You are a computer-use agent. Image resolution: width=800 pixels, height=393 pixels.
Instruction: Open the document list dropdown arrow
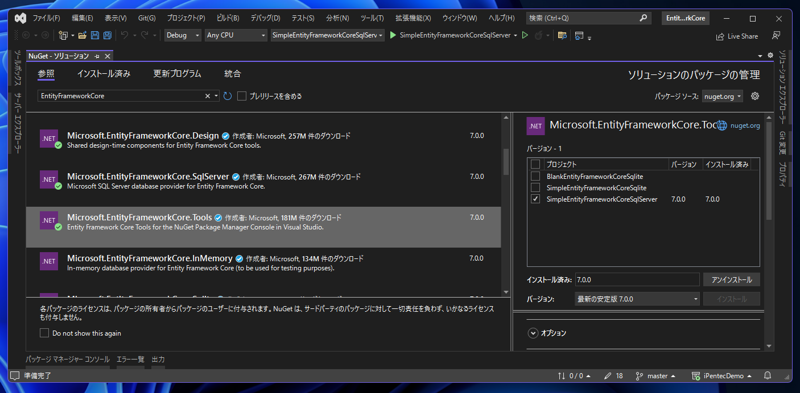point(759,55)
